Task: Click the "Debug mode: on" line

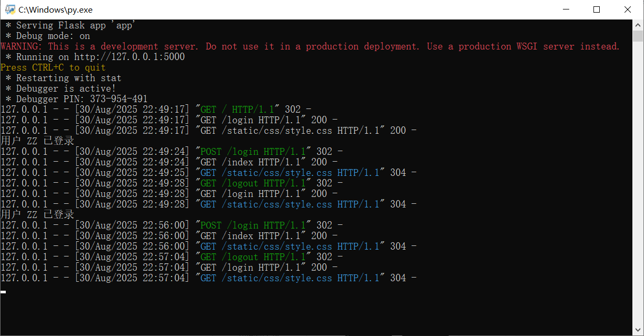Action: point(48,36)
